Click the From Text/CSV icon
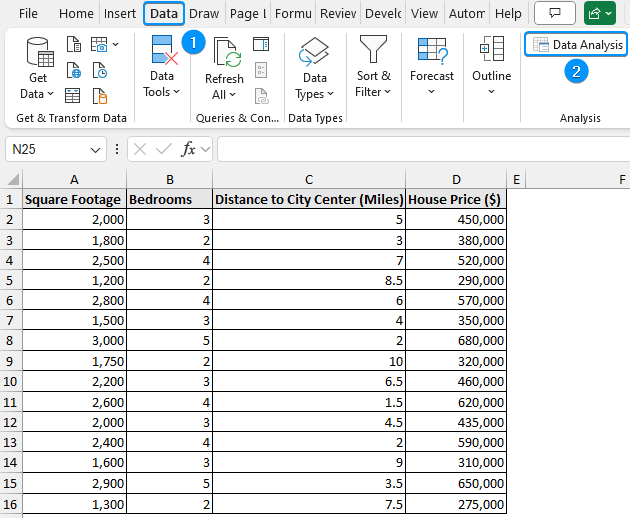 (73, 44)
